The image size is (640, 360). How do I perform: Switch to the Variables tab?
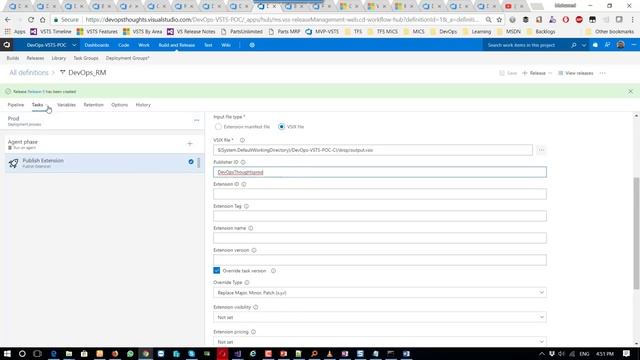pyautogui.click(x=66, y=105)
